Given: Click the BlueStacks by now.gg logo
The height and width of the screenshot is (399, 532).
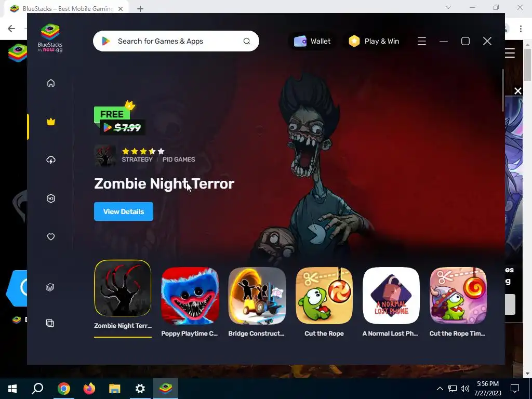Looking at the screenshot, I should (x=50, y=37).
